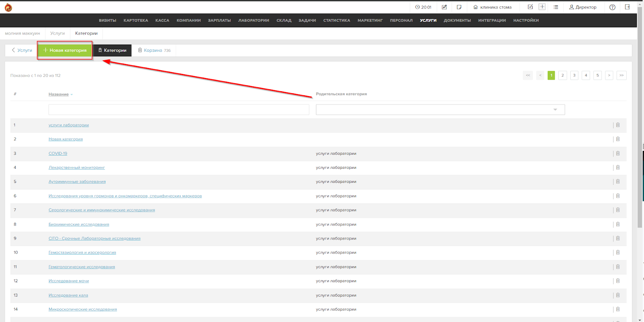Open the bulleted list icon in header
This screenshot has height=322, width=644.
click(x=556, y=7)
